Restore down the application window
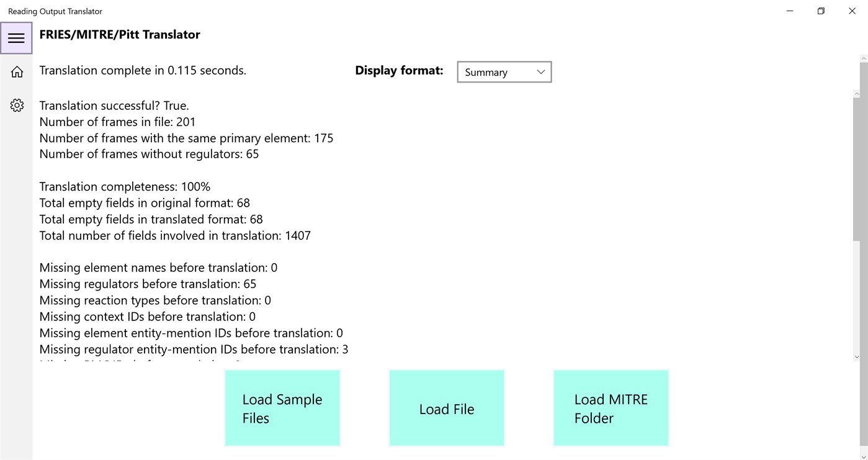The image size is (868, 460). click(821, 11)
